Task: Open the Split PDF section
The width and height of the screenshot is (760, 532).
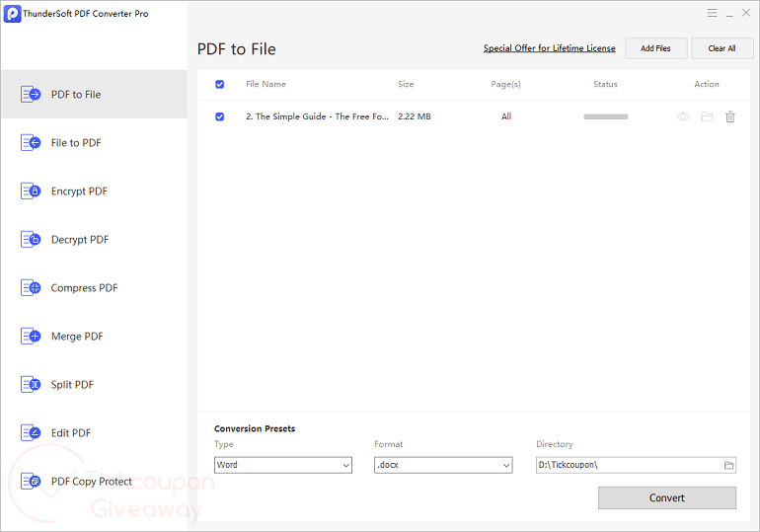Action: tap(94, 384)
